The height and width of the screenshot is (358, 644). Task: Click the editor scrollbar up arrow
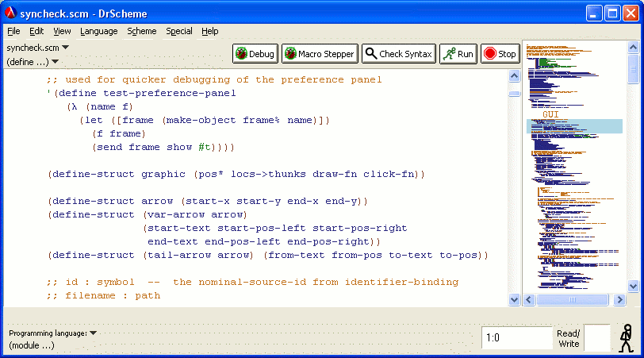coord(514,76)
